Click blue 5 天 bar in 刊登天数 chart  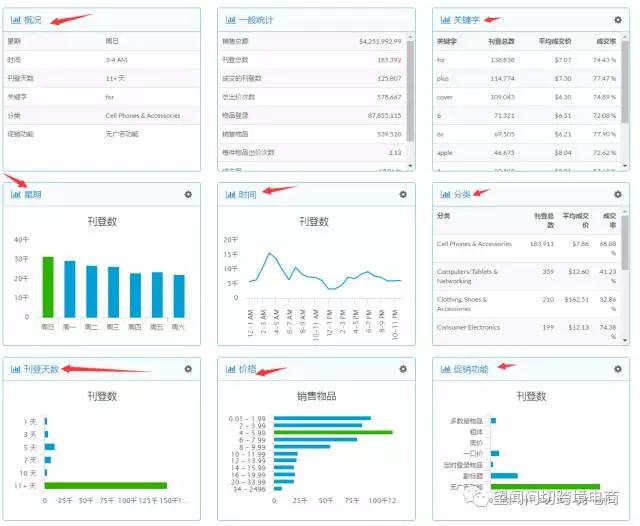49,447
